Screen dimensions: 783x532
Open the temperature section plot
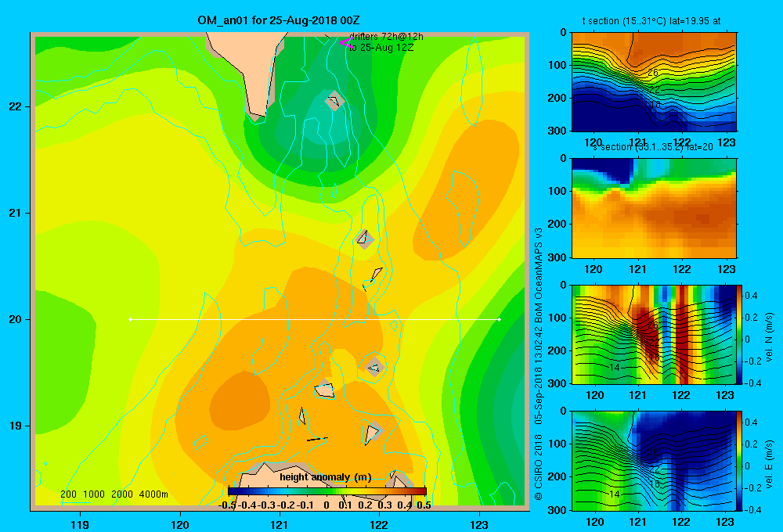[x=654, y=82]
